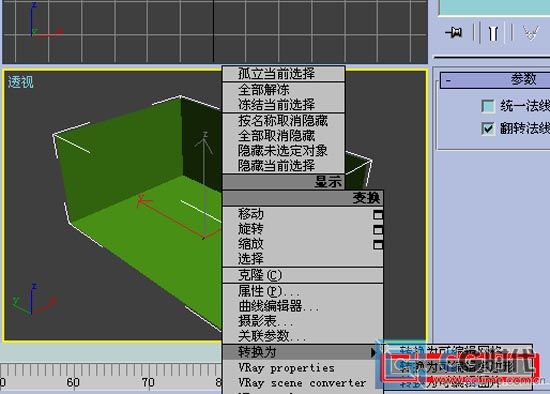Open 摄影表... menu entry
Screen dimensions: 550x394
[x=303, y=321]
